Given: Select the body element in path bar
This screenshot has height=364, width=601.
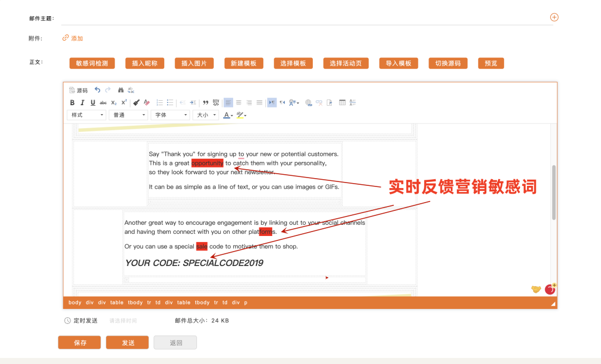Looking at the screenshot, I should coord(75,302).
